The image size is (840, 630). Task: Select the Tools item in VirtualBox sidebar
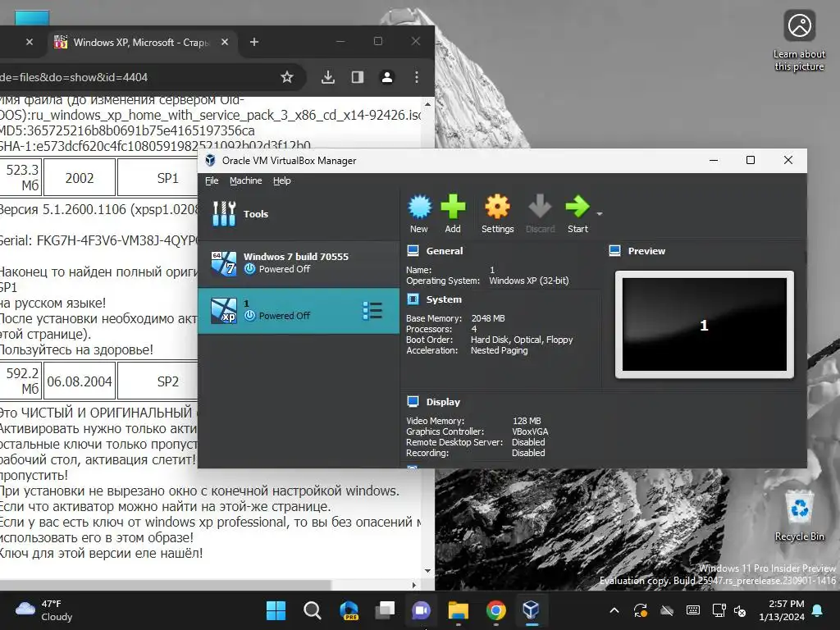tap(299, 214)
